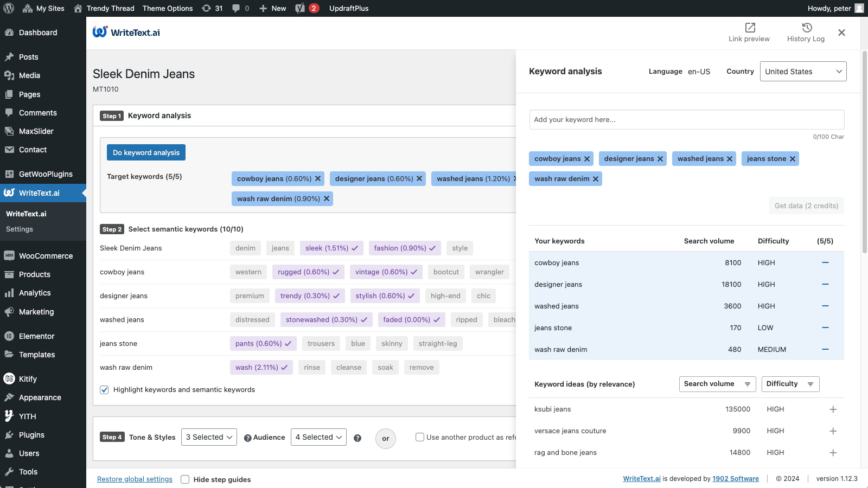Viewport: 868px width, 488px height.
Task: Click the Audience help question mark icon
Action: [x=248, y=437]
